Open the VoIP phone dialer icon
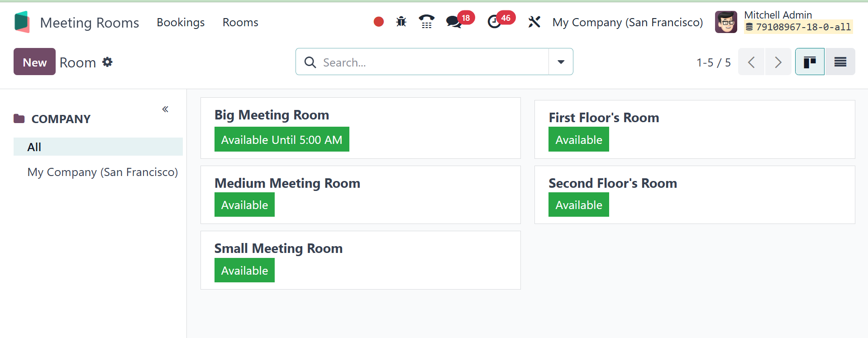 (426, 22)
